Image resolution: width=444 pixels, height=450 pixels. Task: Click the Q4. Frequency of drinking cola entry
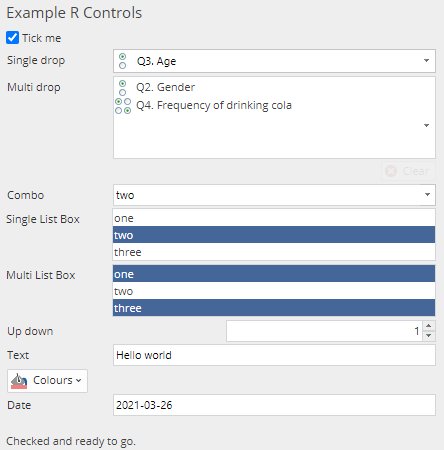[x=214, y=105]
